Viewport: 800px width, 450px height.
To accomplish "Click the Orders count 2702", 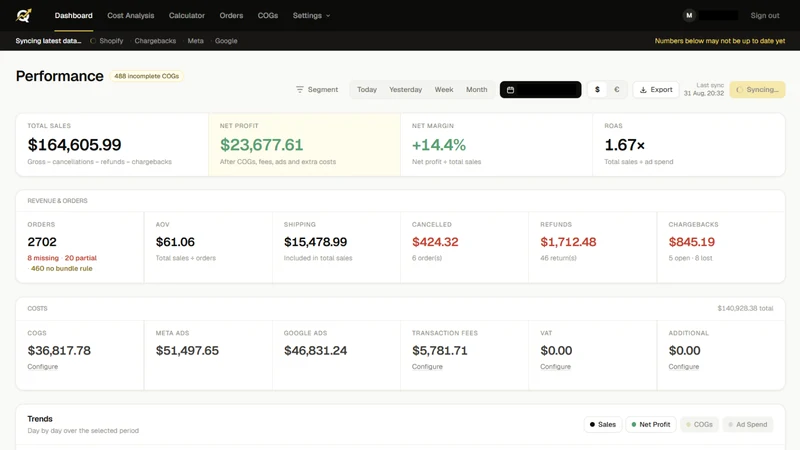I will pos(42,242).
